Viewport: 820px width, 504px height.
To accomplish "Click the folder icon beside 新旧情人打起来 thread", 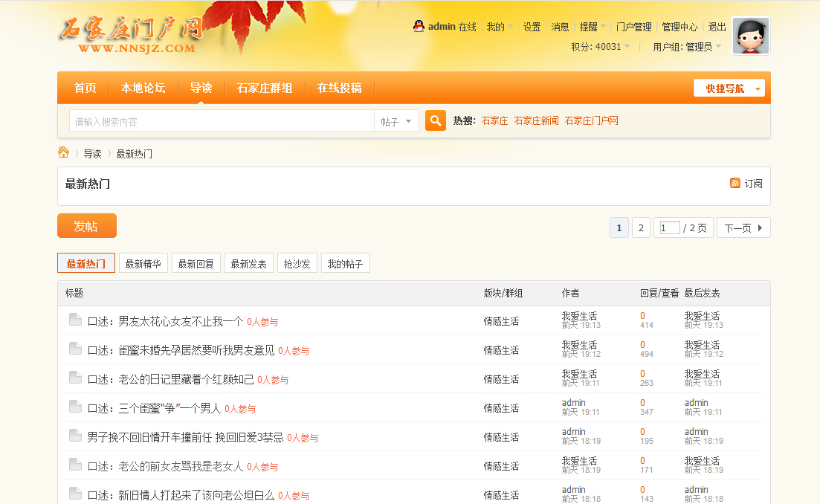I will [x=75, y=494].
